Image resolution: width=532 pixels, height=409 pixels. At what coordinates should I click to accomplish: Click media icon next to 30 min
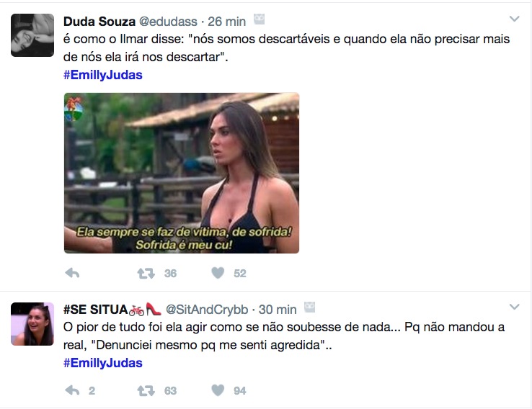pyautogui.click(x=310, y=309)
